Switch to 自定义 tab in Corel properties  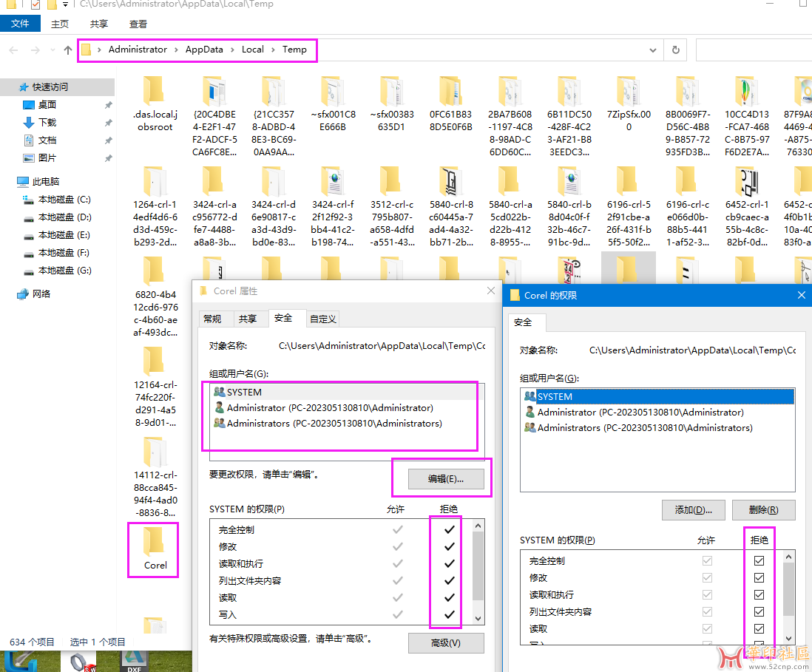[x=323, y=319]
